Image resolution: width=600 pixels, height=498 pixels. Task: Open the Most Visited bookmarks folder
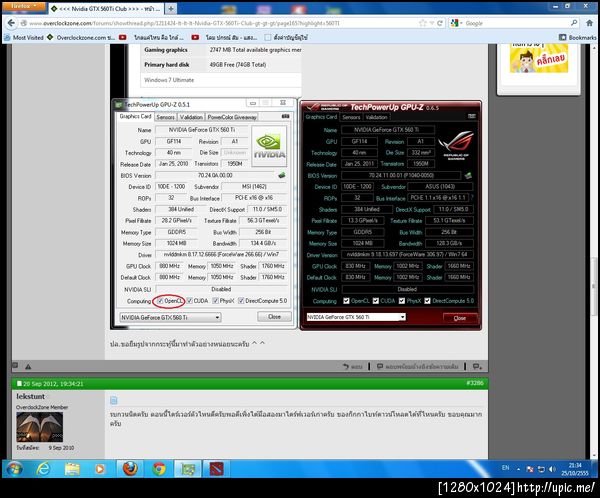[24, 38]
